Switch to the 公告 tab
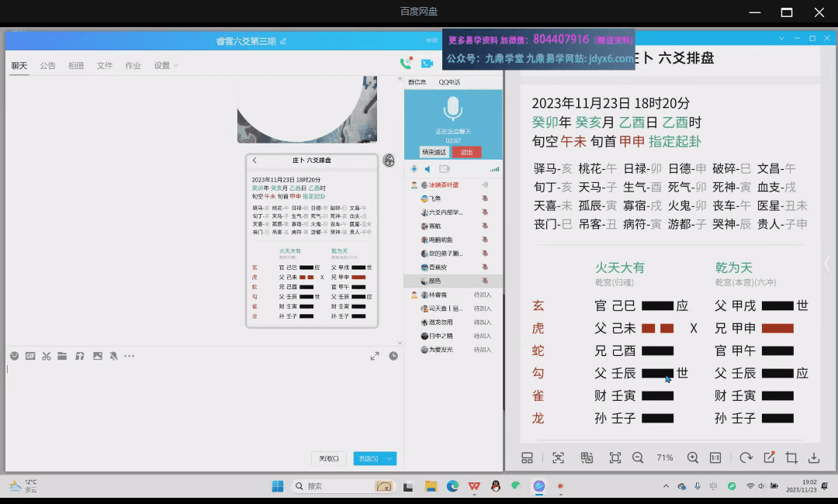838x504 pixels. 47,66
